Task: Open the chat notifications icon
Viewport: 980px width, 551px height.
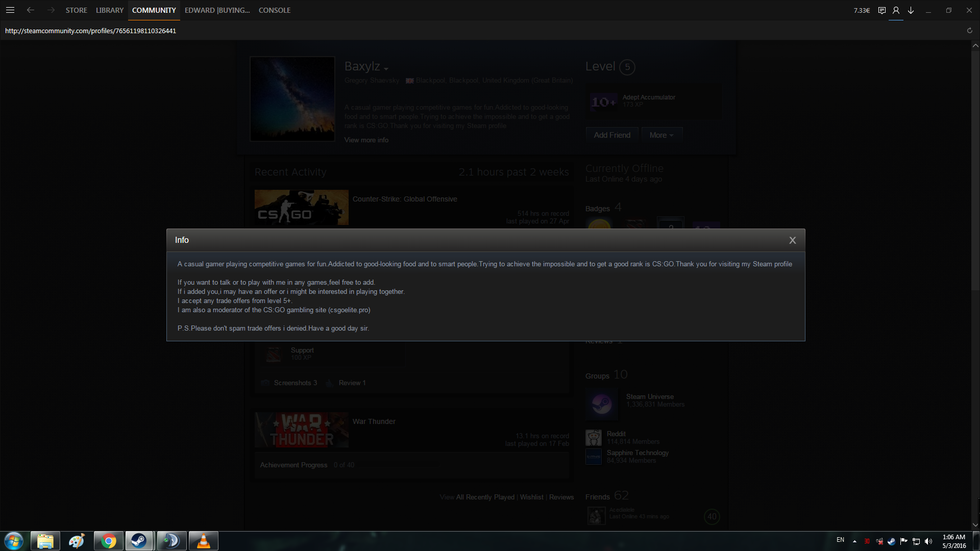Action: point(881,10)
